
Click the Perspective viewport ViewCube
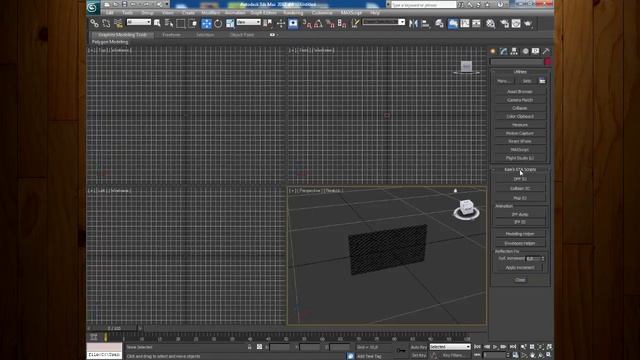466,210
